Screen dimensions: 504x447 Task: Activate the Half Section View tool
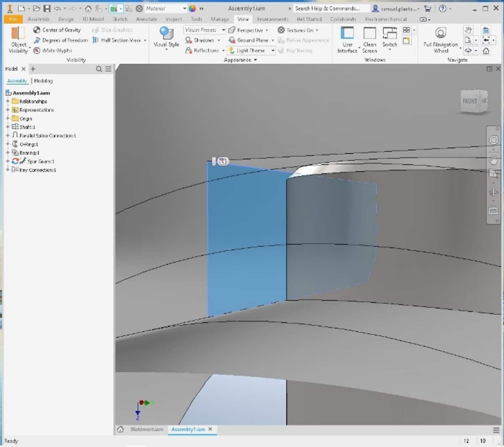117,40
